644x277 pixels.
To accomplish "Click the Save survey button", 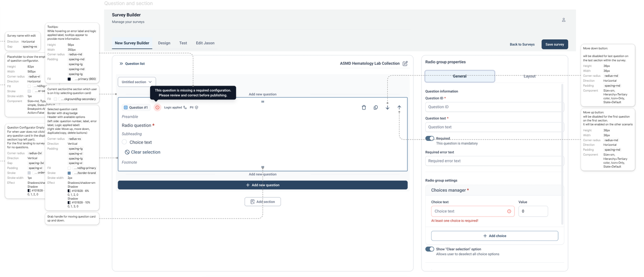I will (x=555, y=44).
